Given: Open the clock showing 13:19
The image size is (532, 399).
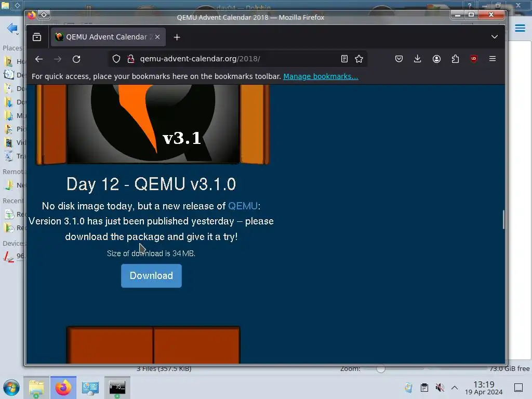Looking at the screenshot, I should point(484,388).
